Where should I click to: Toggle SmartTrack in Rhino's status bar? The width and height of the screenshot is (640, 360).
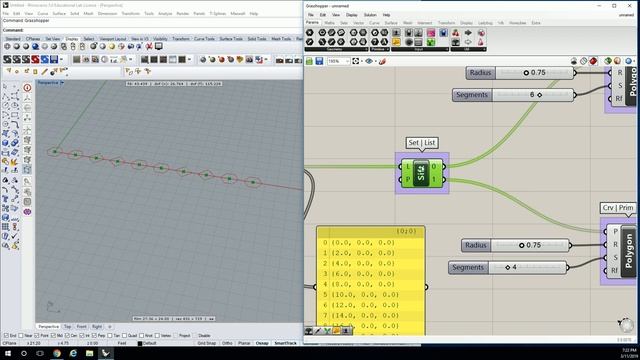[x=285, y=343]
